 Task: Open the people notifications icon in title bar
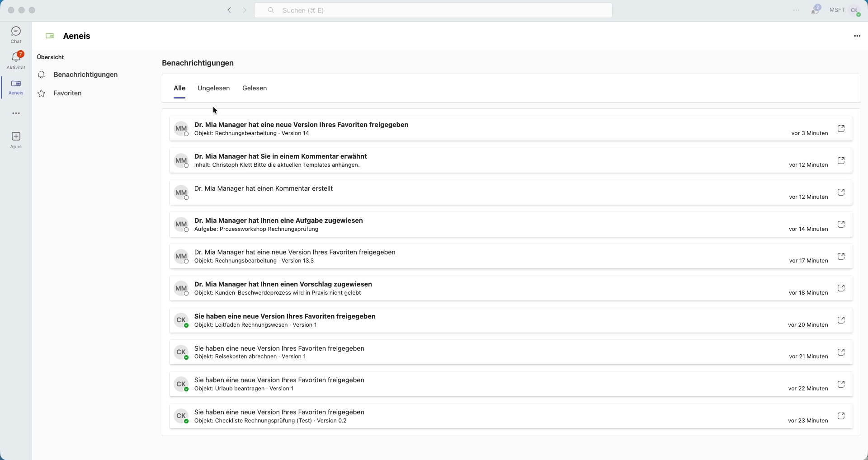point(815,9)
